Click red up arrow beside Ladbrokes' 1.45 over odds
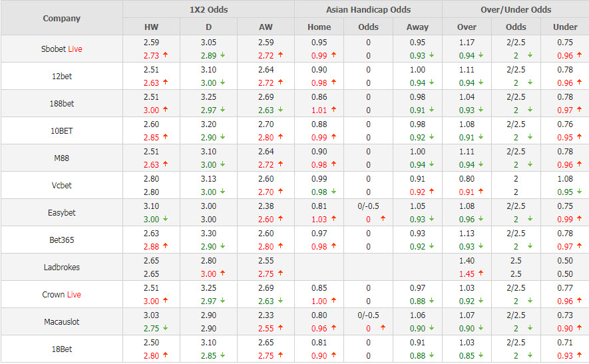The height and width of the screenshot is (364, 589). (x=482, y=274)
